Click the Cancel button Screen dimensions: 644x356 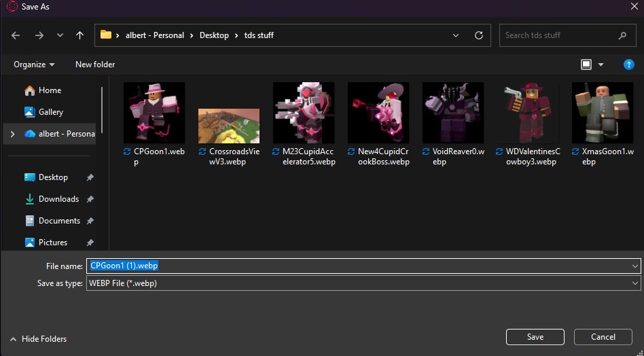603,337
